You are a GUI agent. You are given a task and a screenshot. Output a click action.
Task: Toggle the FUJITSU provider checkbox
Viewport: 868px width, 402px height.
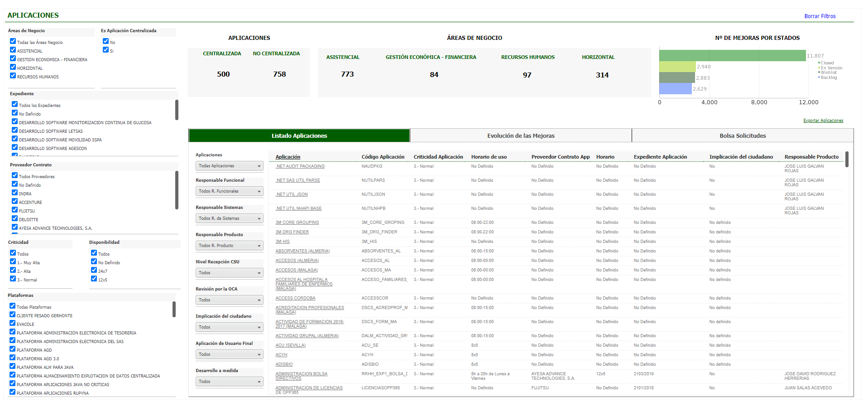point(14,210)
